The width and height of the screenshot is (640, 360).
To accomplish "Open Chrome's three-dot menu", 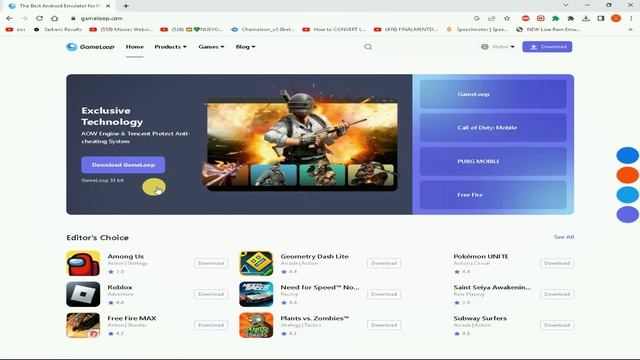I will [631, 18].
